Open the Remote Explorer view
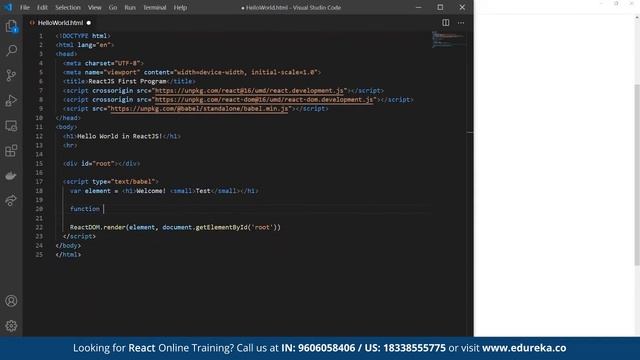 tap(11, 126)
